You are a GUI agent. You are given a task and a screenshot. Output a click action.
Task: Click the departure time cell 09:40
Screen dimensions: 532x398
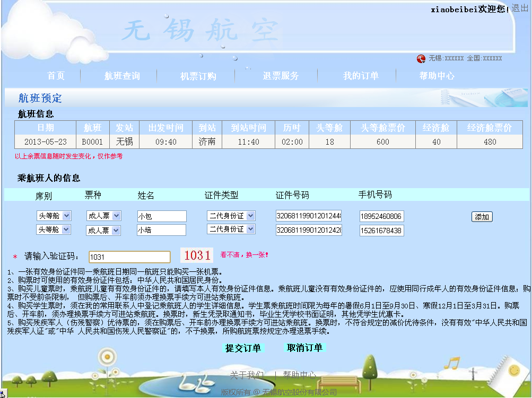166,141
